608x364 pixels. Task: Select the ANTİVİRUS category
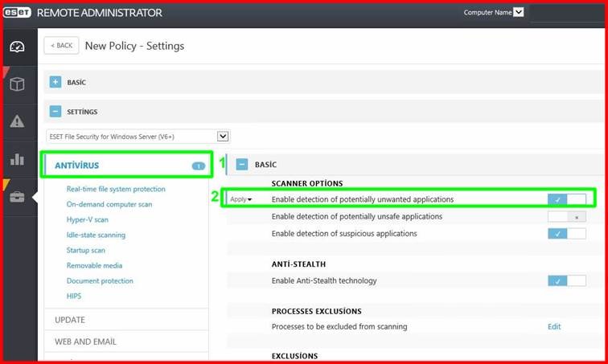tap(126, 166)
